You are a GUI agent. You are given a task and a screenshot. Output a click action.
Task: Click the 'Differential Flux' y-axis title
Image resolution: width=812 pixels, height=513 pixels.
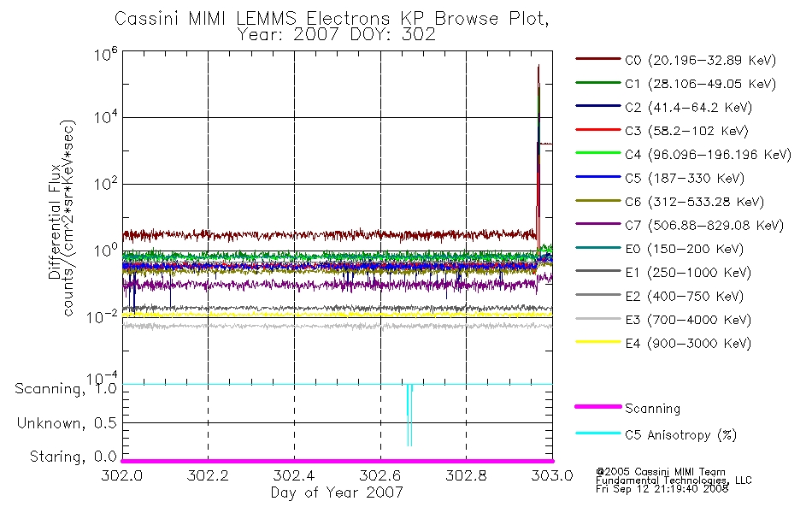(x=55, y=221)
